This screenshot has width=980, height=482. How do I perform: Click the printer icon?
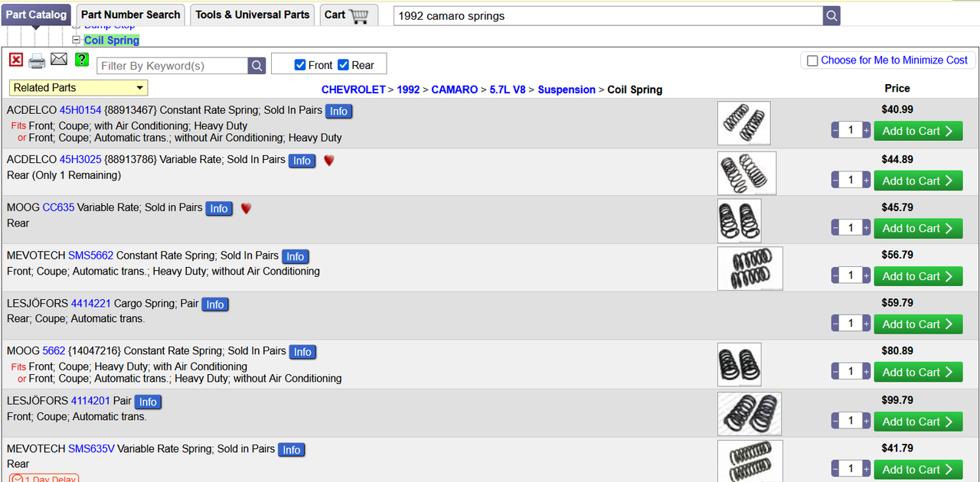(37, 60)
